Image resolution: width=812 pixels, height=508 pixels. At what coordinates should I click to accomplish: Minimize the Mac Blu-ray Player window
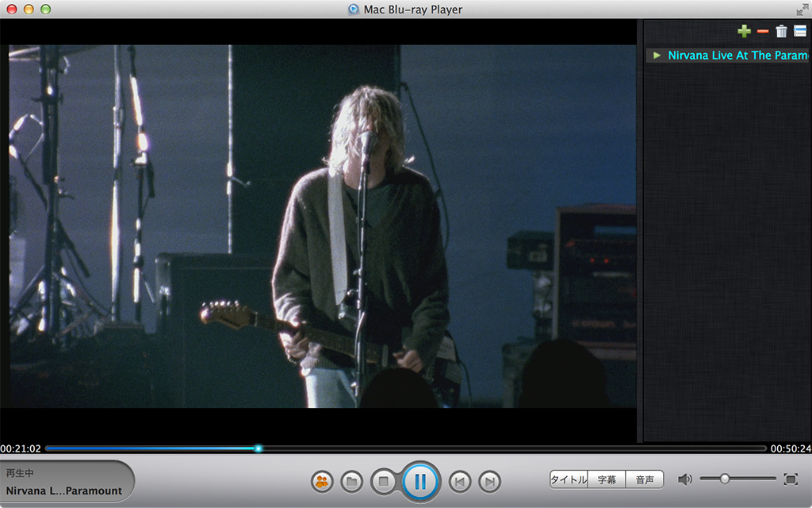click(x=29, y=9)
